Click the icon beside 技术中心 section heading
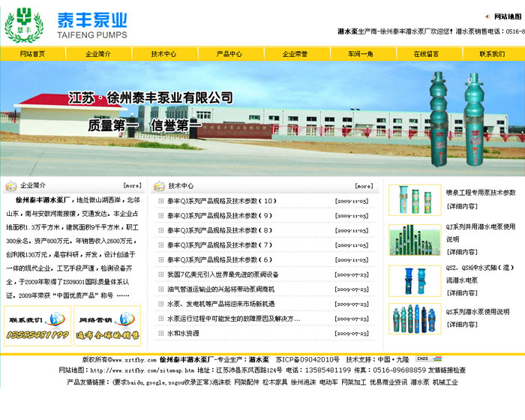 point(159,186)
